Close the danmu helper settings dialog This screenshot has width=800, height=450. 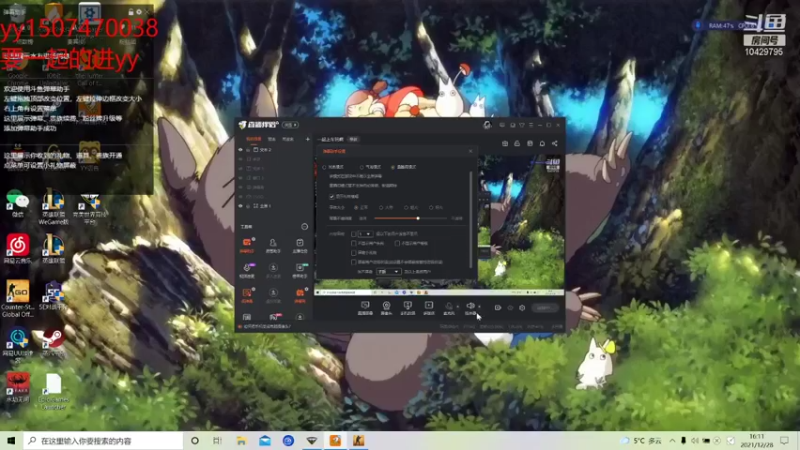[x=470, y=151]
